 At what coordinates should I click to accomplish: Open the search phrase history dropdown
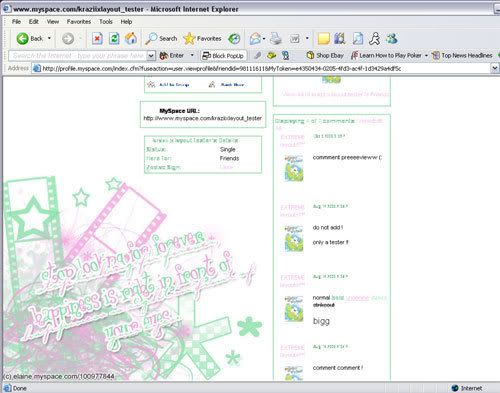151,56
